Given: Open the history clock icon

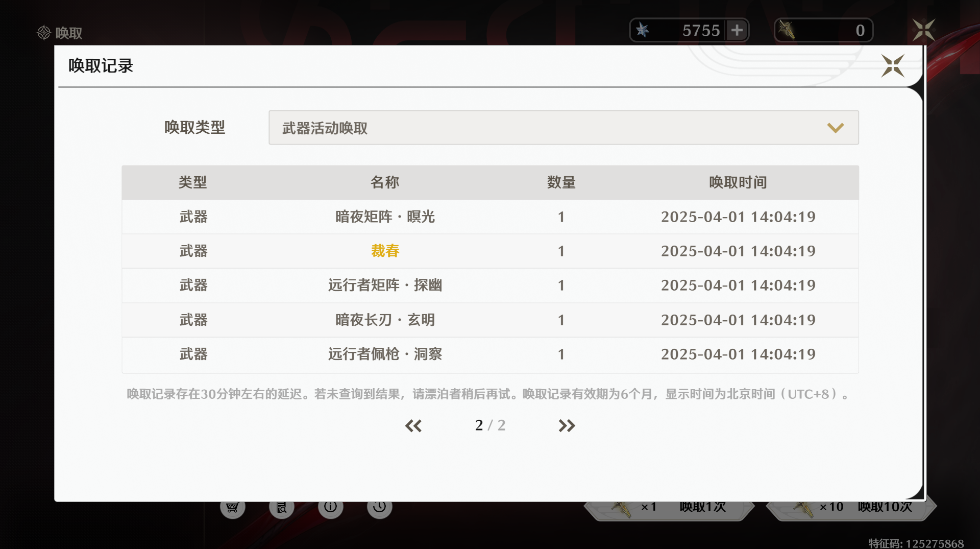Looking at the screenshot, I should [379, 508].
